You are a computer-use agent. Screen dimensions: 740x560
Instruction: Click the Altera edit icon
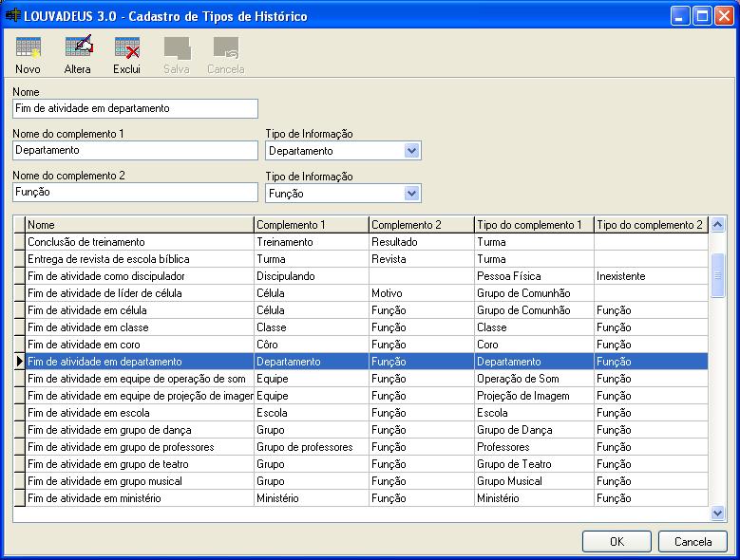pyautogui.click(x=78, y=47)
